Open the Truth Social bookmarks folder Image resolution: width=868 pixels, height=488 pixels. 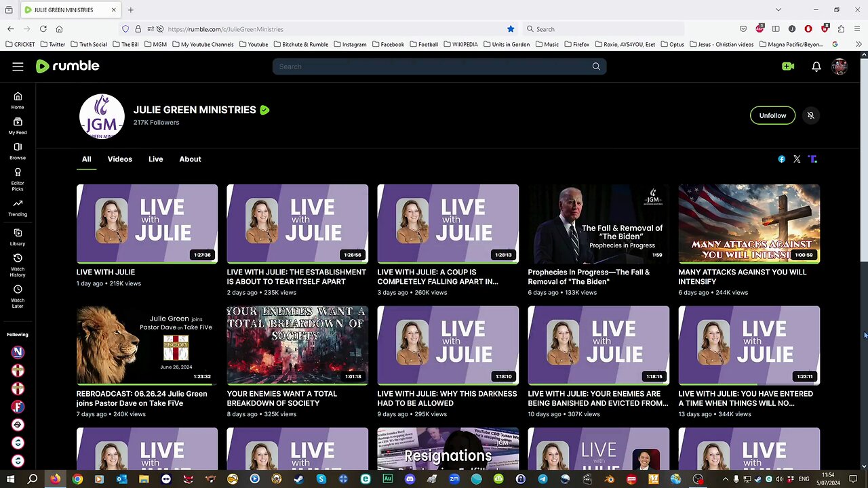(89, 44)
